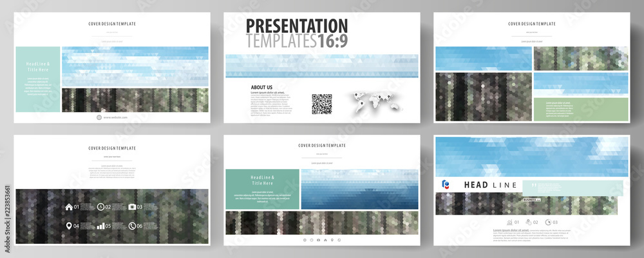644x258 pixels.
Task: Click the quotation mark icon in mint box
Action: click(x=535, y=186)
